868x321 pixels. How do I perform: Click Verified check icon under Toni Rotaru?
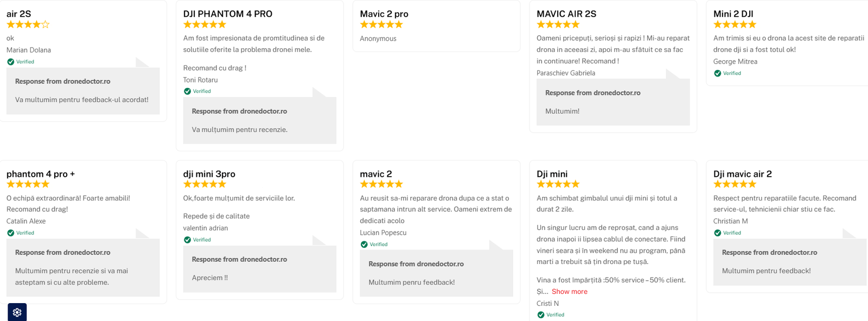187,91
